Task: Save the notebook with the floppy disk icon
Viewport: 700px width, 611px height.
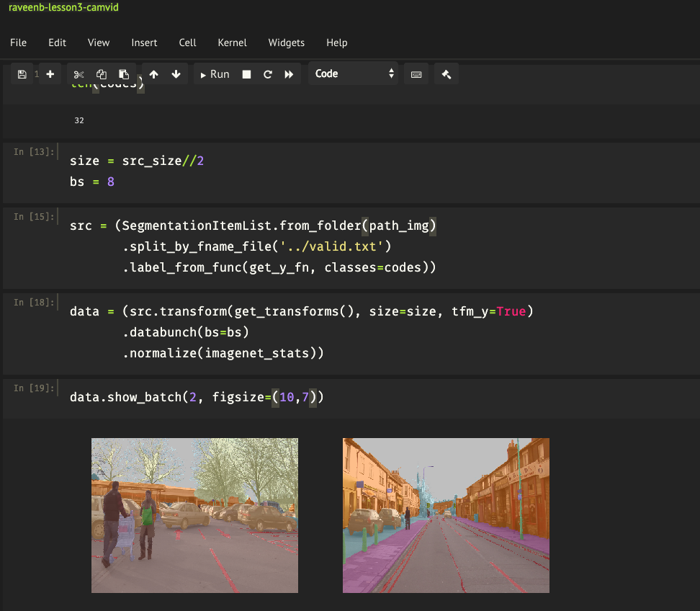Action: (22, 74)
